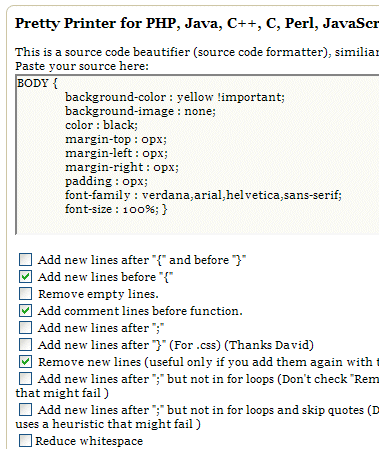Place cursor on 'color : black;' line
Screen dimensions: 379x449
[101, 125]
